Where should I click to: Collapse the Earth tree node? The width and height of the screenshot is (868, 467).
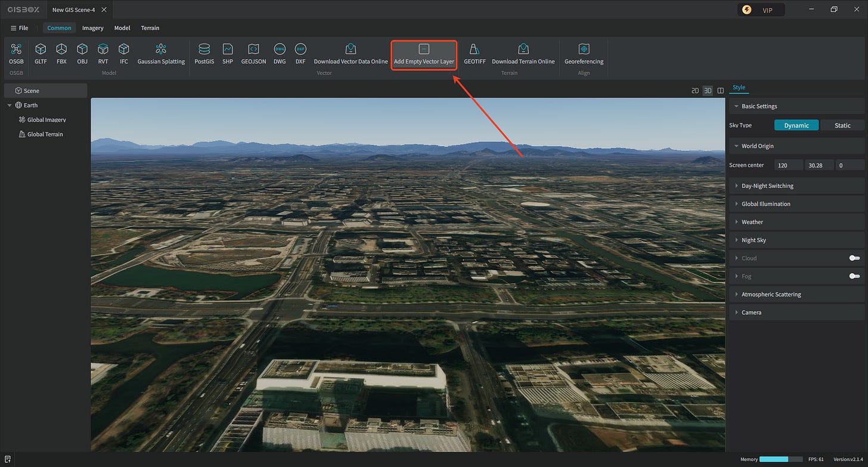pyautogui.click(x=10, y=106)
